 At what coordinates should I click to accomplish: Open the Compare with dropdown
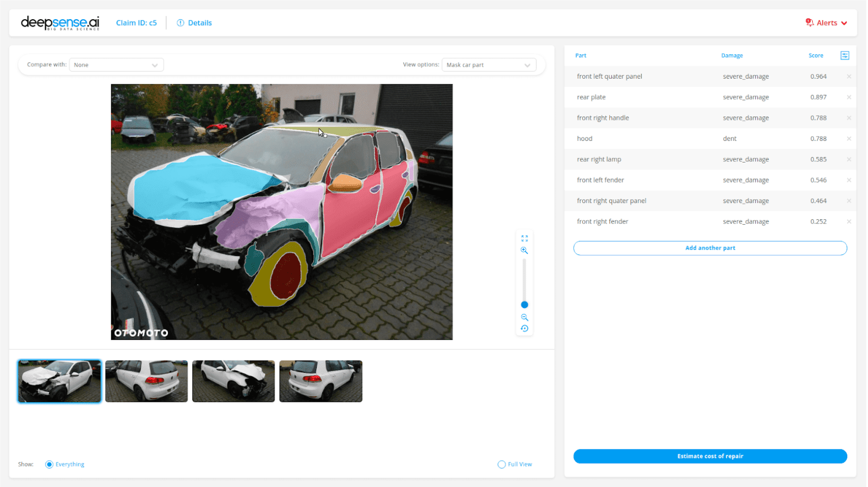click(116, 65)
